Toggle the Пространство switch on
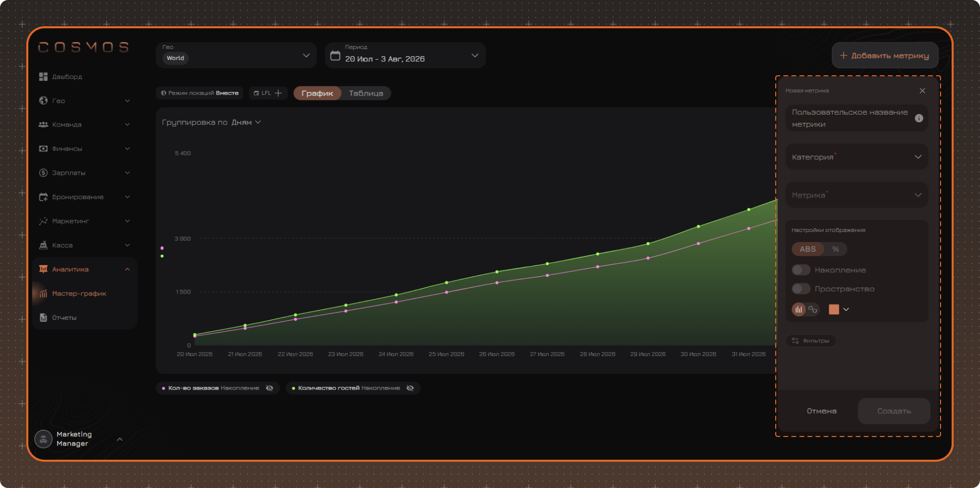This screenshot has height=488, width=980. (801, 289)
